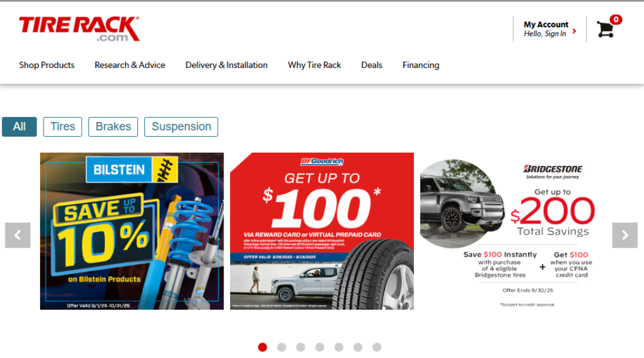The height and width of the screenshot is (358, 644).
Task: Filter promotions by Tires
Action: coord(63,126)
